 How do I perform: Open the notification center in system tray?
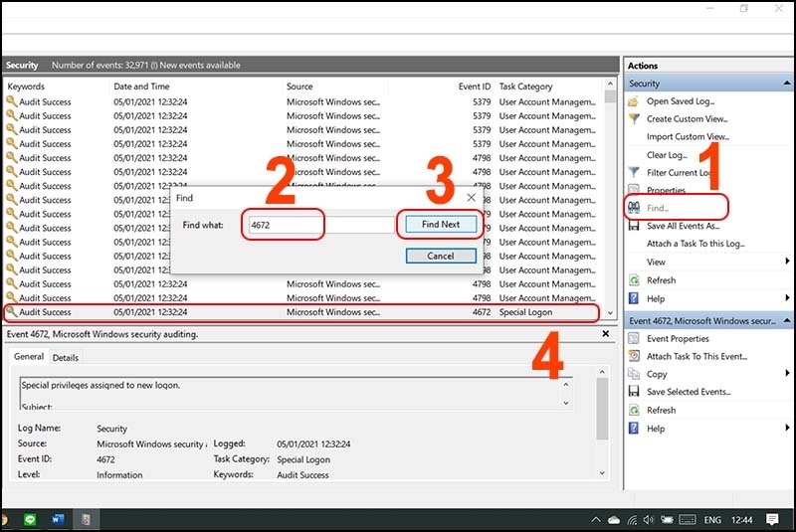coord(772,519)
